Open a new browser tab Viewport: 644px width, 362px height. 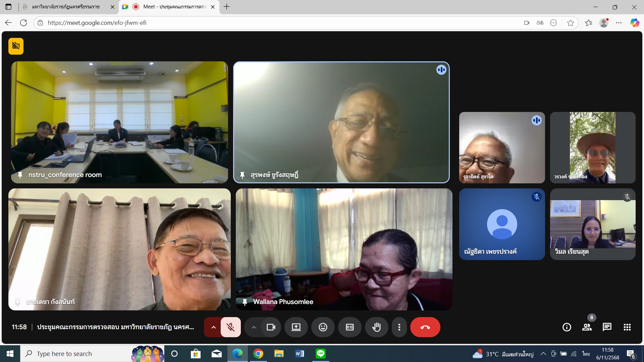pyautogui.click(x=227, y=7)
